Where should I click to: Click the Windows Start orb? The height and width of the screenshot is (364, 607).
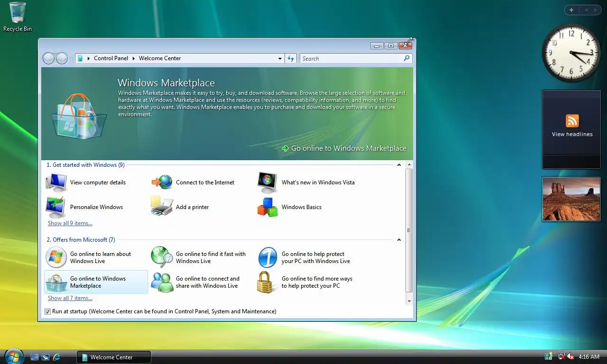pos(13,355)
